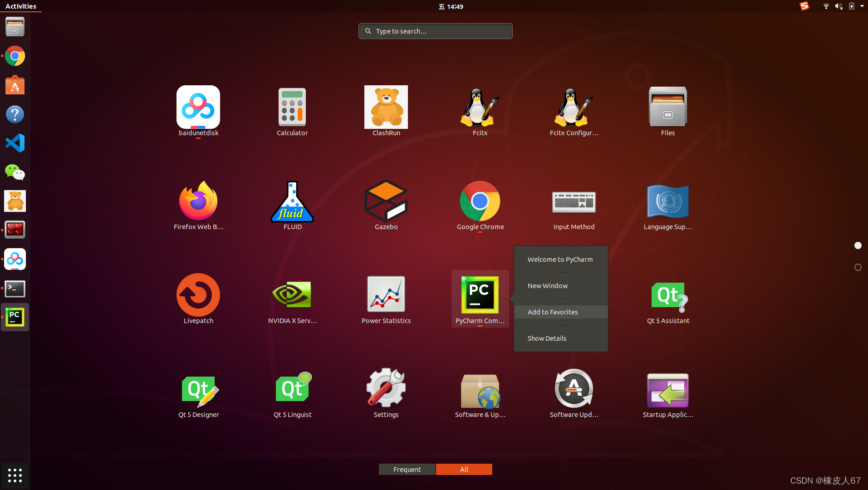
Task: Open PyCharm from the dock
Action: 15,317
